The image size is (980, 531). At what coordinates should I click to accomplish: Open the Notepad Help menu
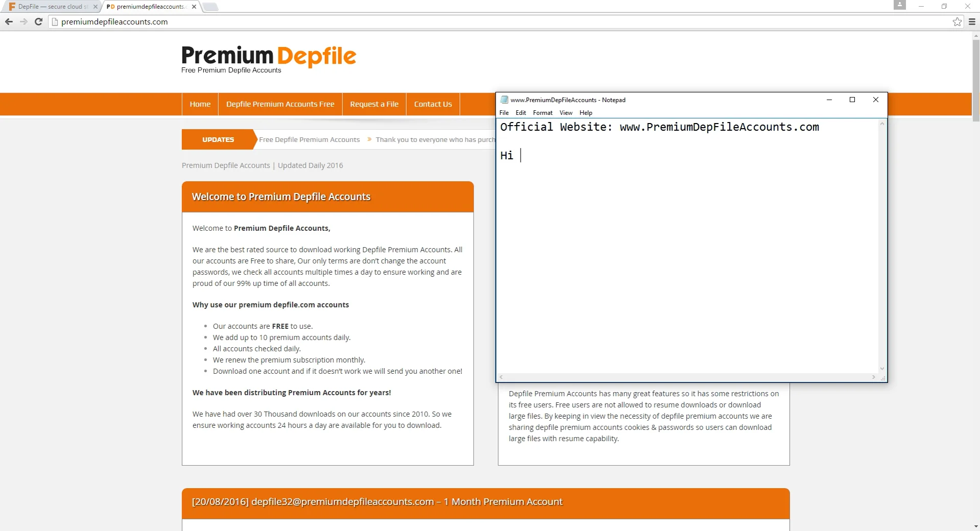tap(586, 113)
